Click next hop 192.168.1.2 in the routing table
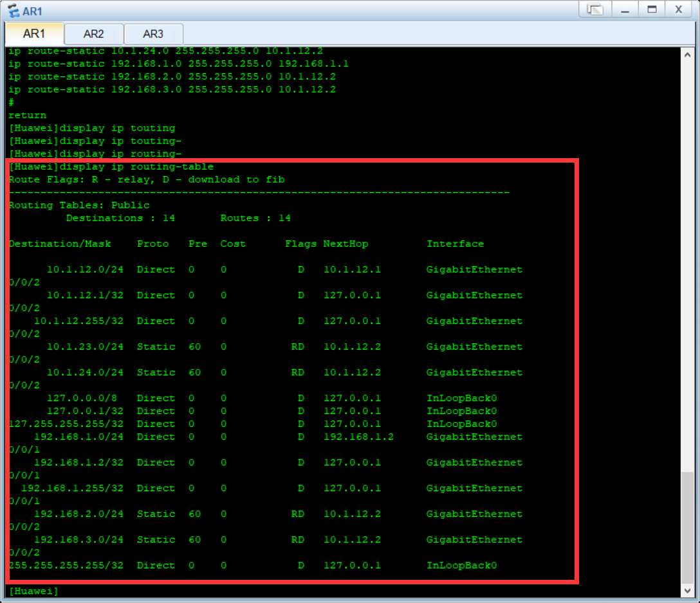 [358, 437]
